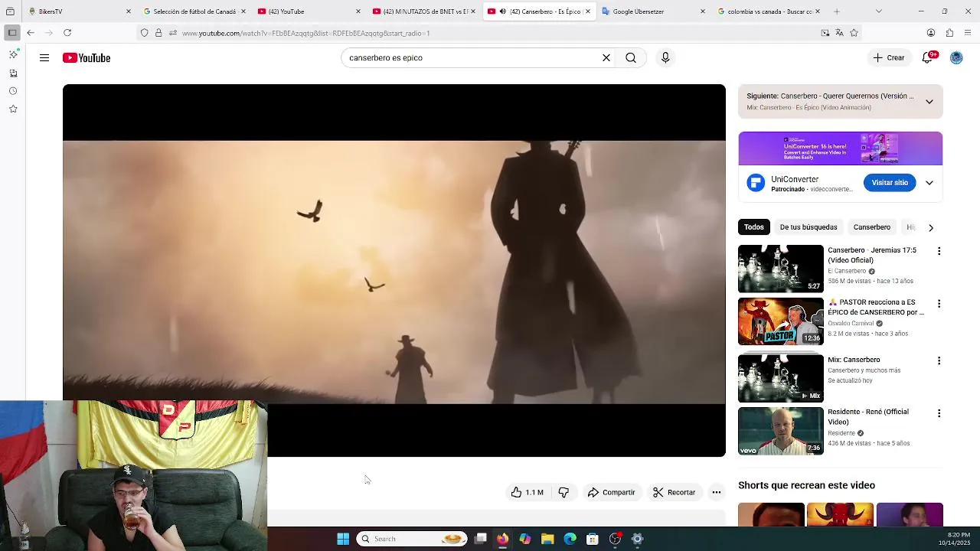The height and width of the screenshot is (551, 980).
Task: Open history in browser sidebar
Action: [x=13, y=91]
